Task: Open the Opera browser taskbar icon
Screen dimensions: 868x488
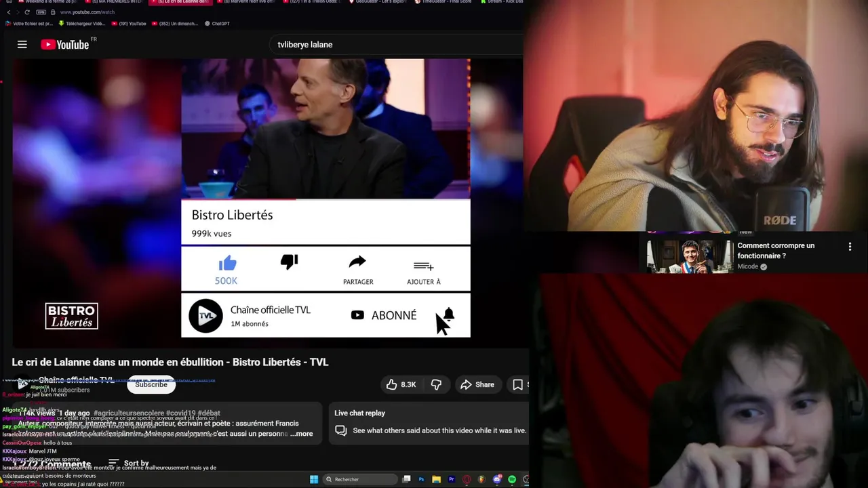Action: [467, 479]
